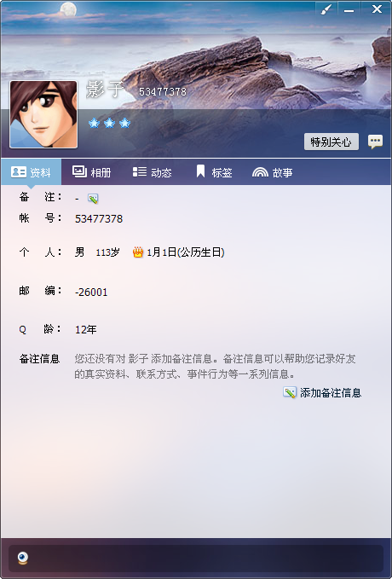Click the QQ number beside the nickname

pos(163,91)
